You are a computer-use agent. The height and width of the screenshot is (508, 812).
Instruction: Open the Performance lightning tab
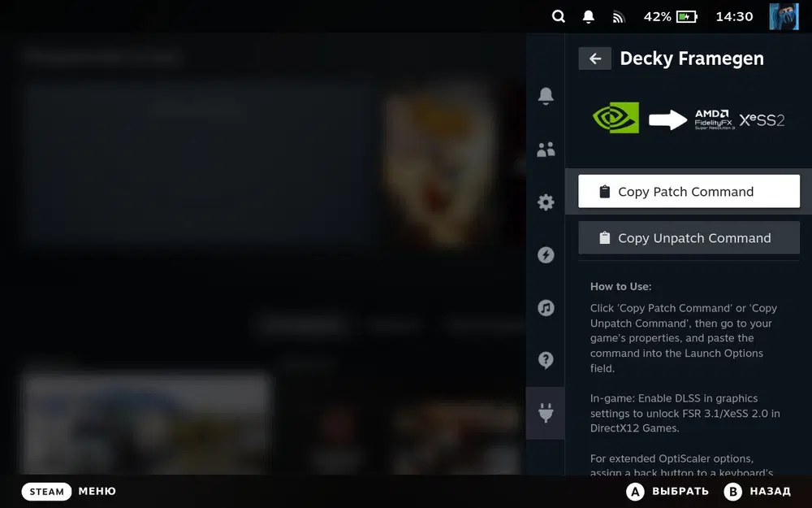pyautogui.click(x=546, y=255)
